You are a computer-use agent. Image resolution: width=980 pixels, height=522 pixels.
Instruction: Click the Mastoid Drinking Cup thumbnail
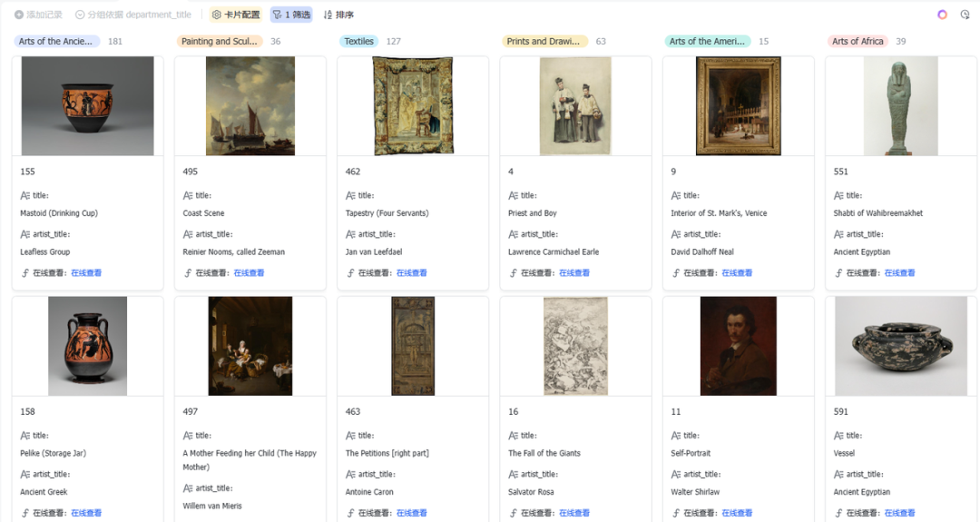point(87,105)
